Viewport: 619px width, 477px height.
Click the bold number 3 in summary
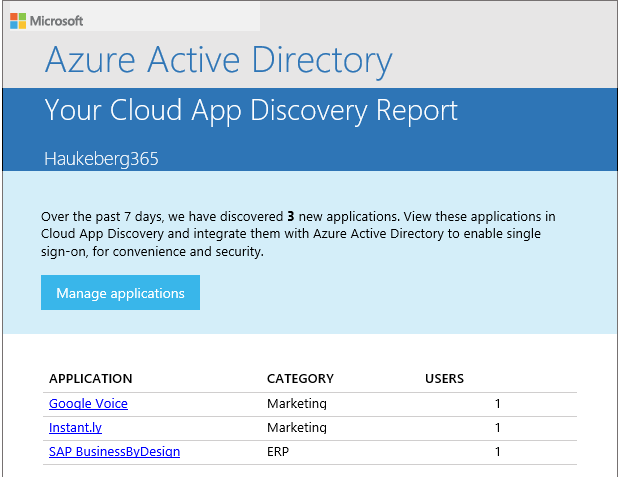coord(290,216)
